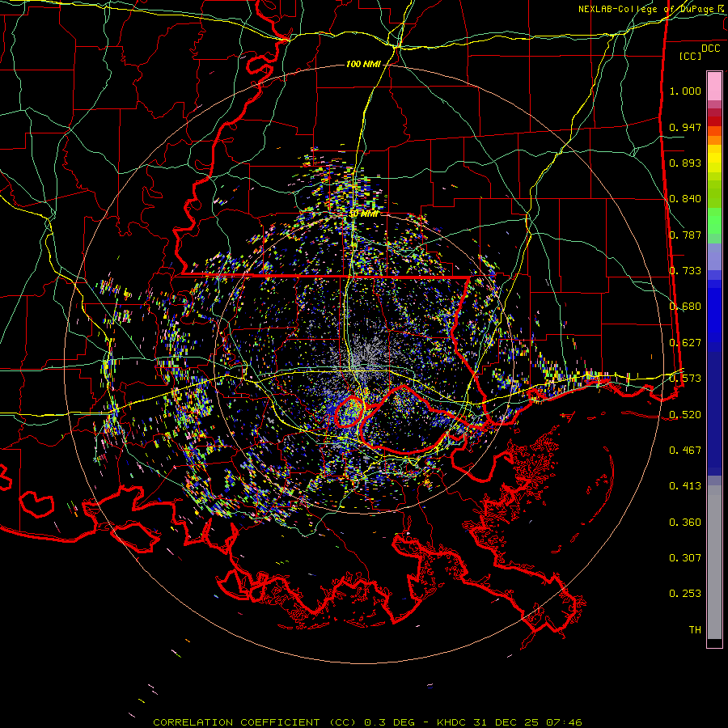Click the "0.413" scale value

coord(685,486)
